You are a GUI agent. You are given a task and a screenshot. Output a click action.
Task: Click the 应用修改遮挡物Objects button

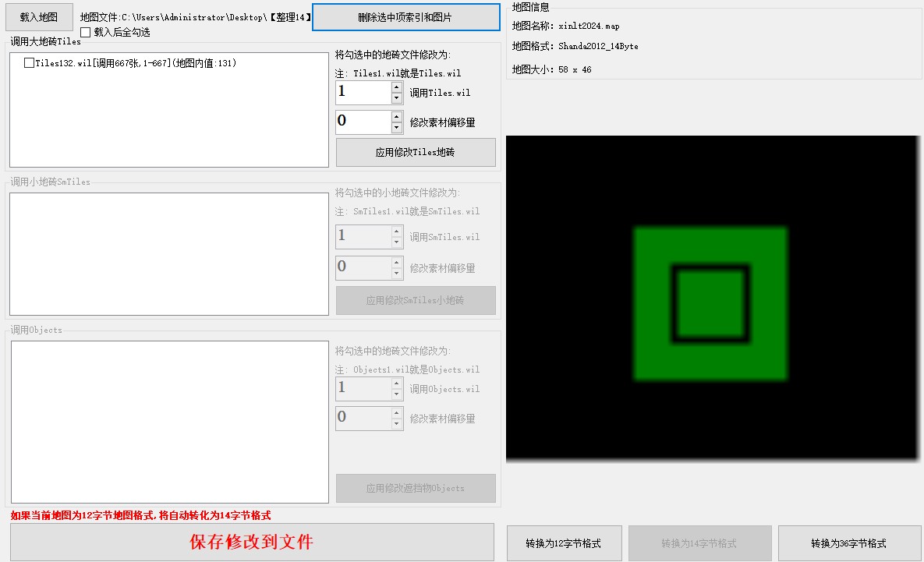(x=416, y=489)
